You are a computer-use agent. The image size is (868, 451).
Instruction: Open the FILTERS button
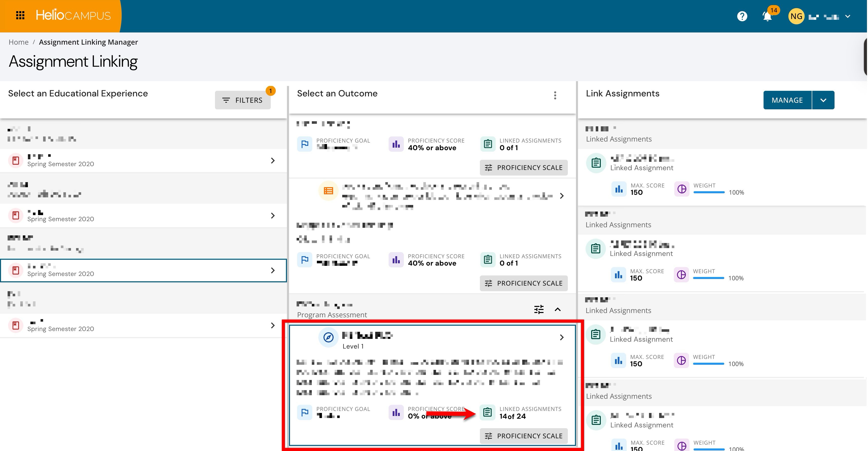(x=243, y=100)
